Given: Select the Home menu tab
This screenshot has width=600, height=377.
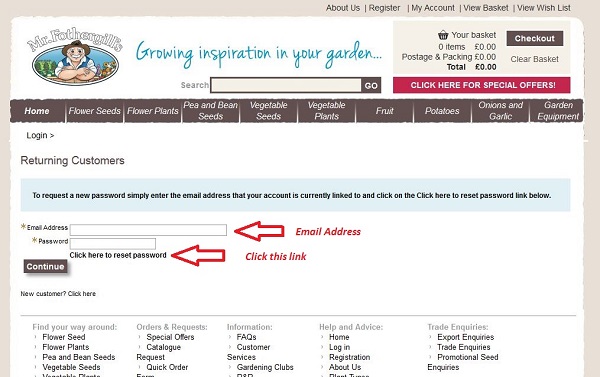Looking at the screenshot, I should pyautogui.click(x=37, y=111).
